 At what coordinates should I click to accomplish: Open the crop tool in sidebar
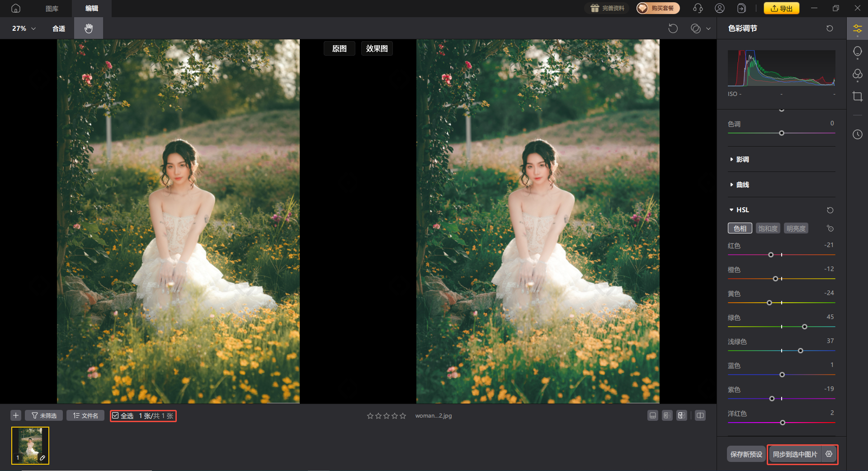point(857,96)
